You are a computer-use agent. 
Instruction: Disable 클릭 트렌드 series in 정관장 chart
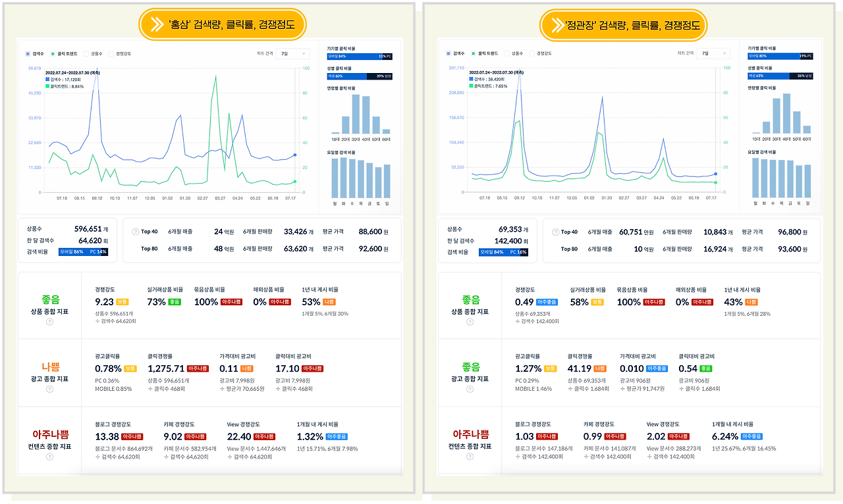[474, 53]
